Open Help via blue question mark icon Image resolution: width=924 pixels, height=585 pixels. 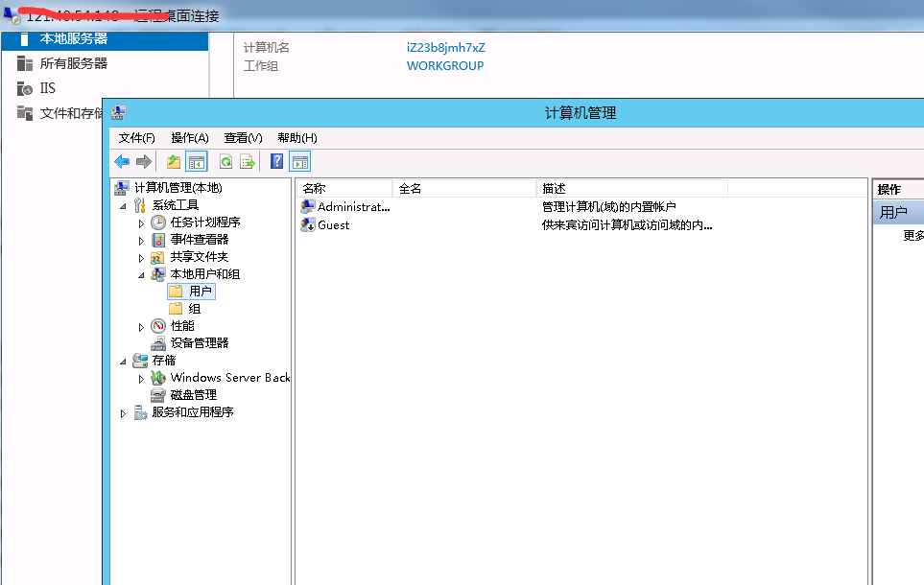pyautogui.click(x=276, y=161)
